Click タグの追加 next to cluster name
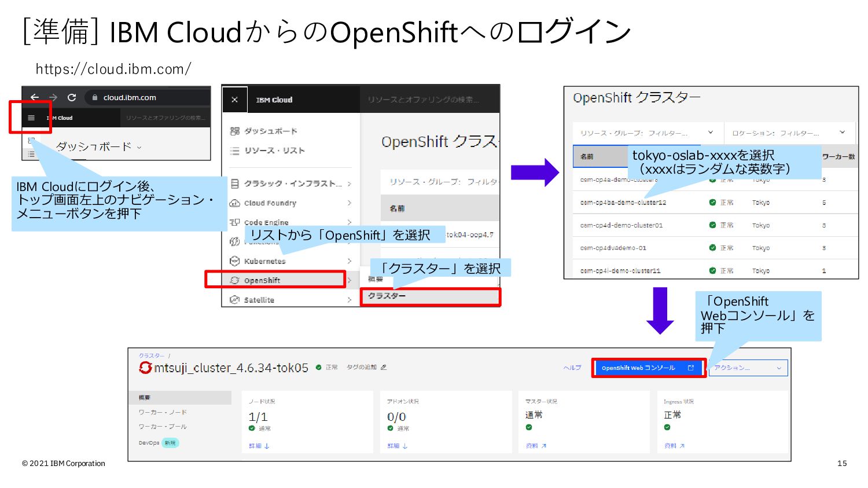 [x=362, y=367]
